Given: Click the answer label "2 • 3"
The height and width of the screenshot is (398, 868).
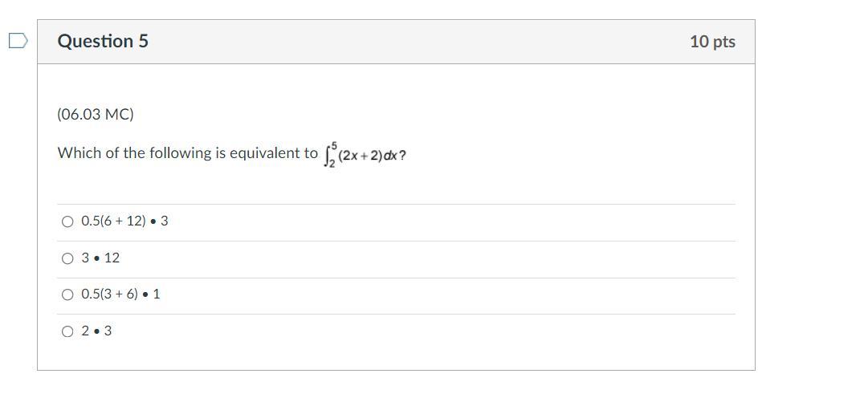Looking at the screenshot, I should point(96,331).
